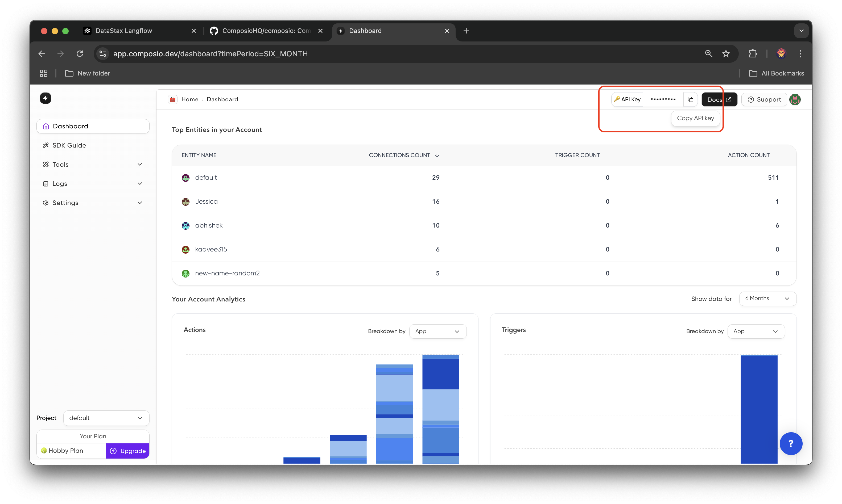Screen dimensions: 842x504
Task: Reload the page
Action: pyautogui.click(x=80, y=54)
